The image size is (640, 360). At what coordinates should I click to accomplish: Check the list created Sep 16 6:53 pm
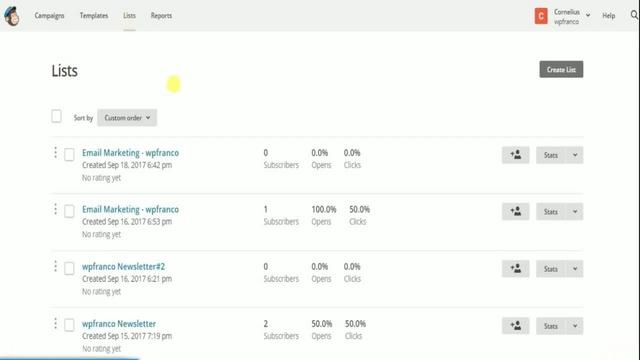(x=69, y=211)
